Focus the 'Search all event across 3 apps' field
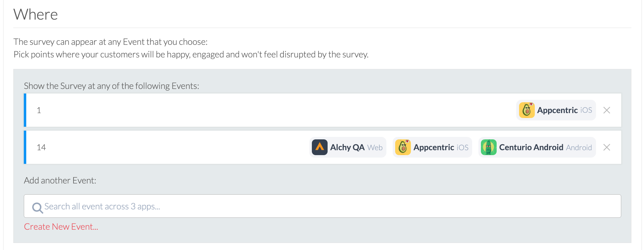 (x=322, y=206)
